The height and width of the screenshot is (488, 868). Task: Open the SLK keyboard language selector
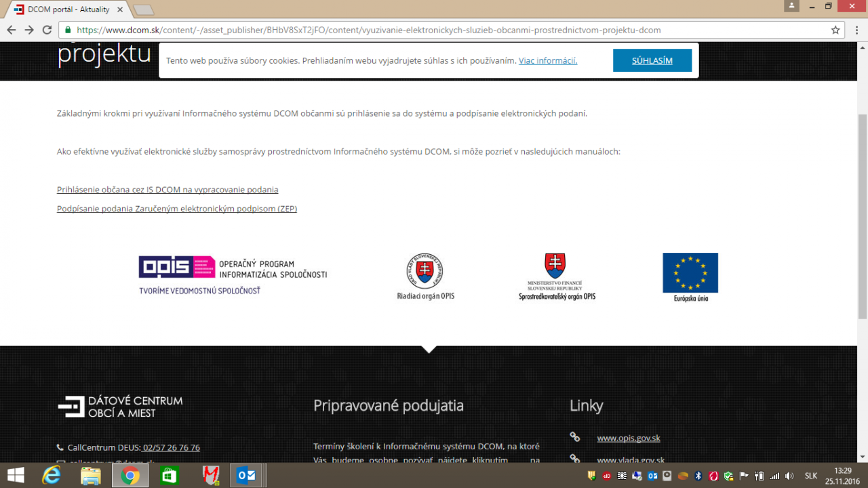[x=810, y=476]
